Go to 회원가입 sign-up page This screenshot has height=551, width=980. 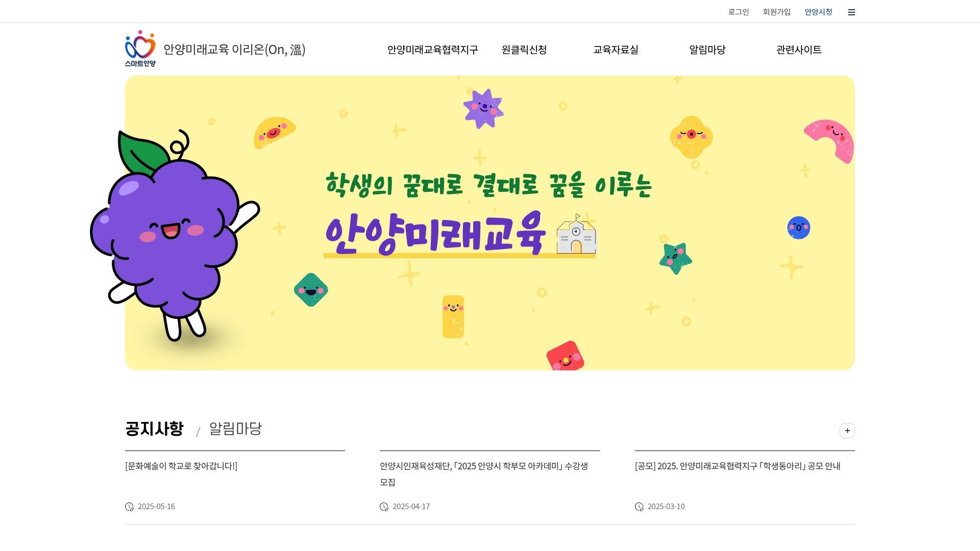click(x=777, y=12)
